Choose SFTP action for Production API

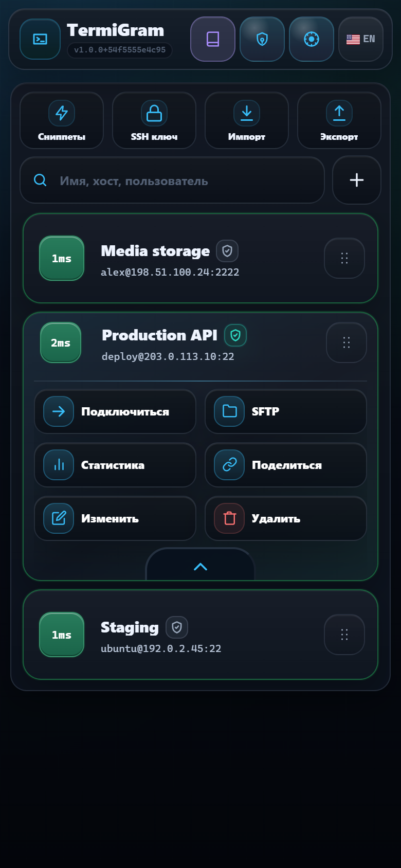(286, 411)
